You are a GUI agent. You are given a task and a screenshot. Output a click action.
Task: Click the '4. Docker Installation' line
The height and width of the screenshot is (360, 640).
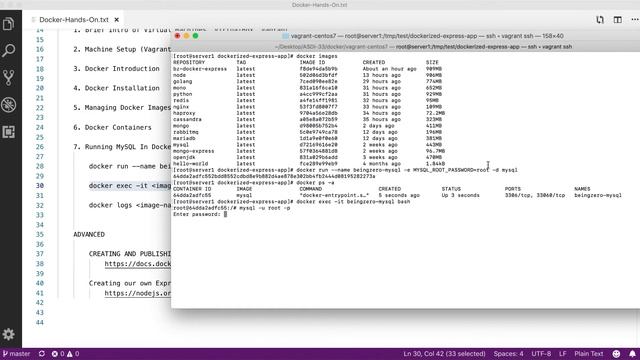coord(116,88)
